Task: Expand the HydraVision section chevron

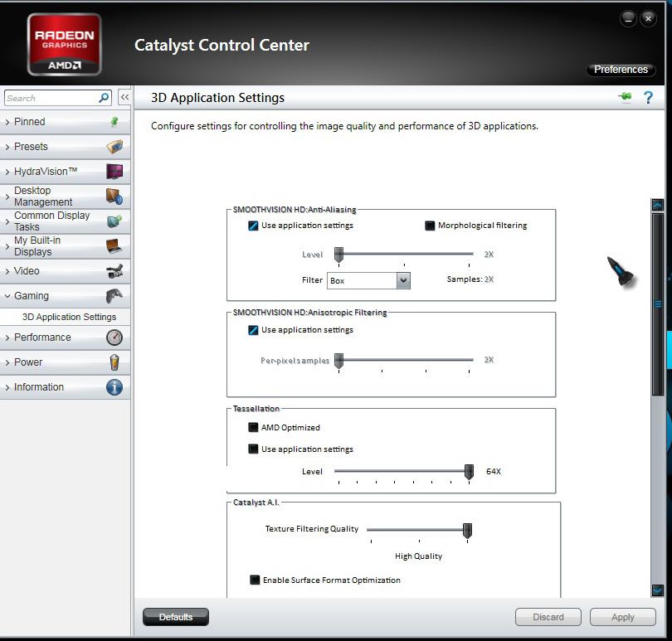Action: [x=7, y=172]
